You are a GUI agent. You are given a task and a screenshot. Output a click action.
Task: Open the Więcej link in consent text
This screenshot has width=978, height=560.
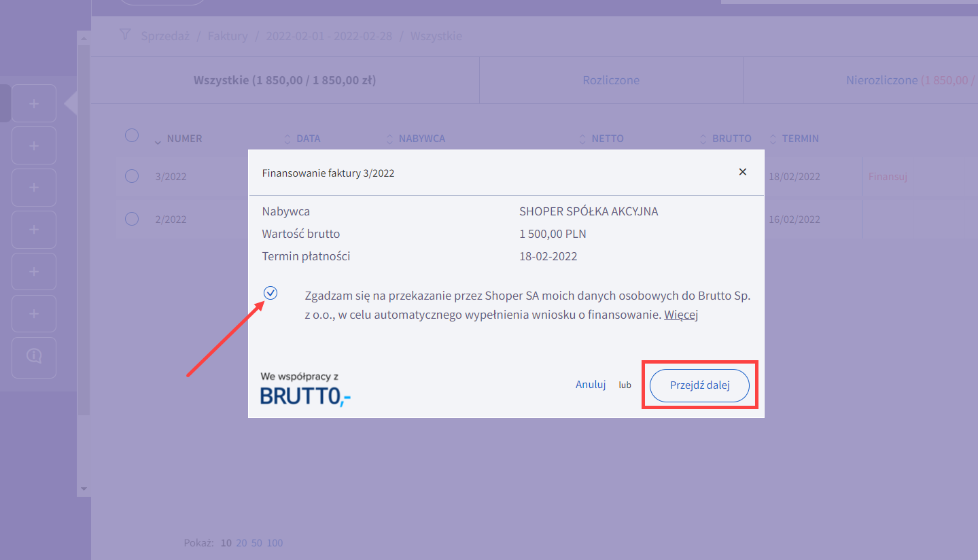click(x=681, y=315)
